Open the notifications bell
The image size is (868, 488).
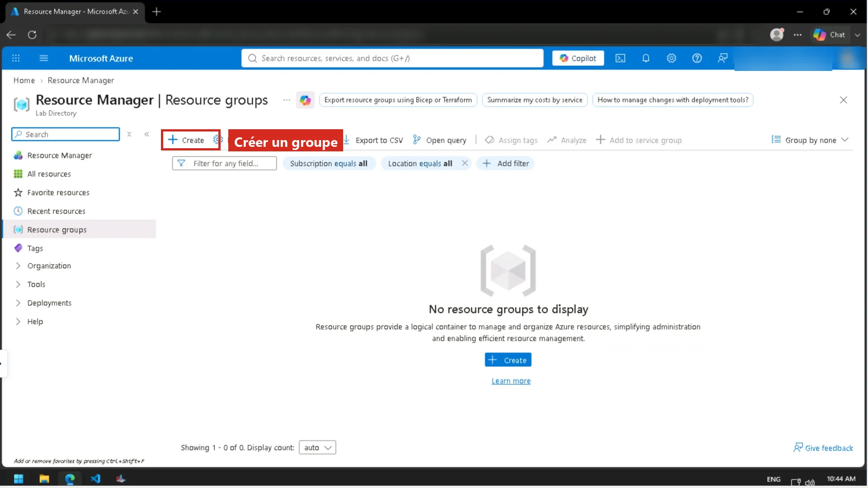(646, 58)
